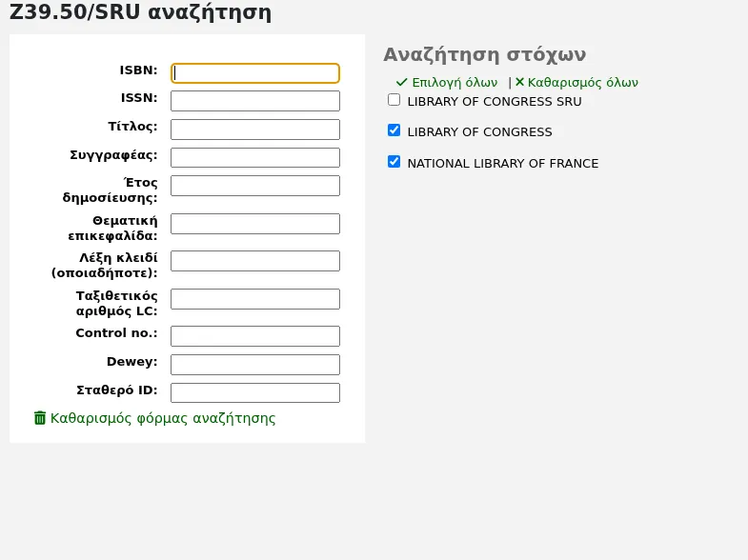Click into the Συγγραφέας input field
Screen dimensions: 748x560
point(255,158)
